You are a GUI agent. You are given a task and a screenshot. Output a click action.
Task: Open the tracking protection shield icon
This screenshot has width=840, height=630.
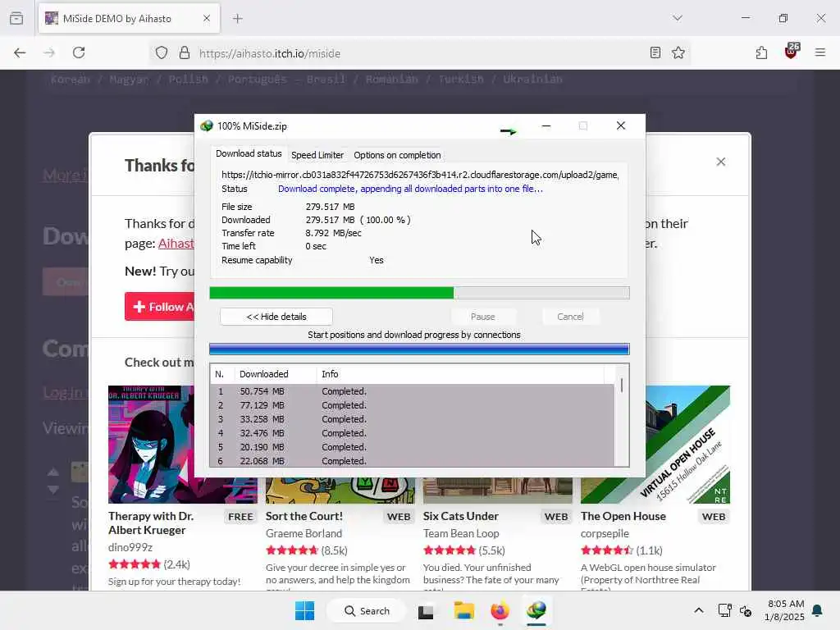point(162,52)
